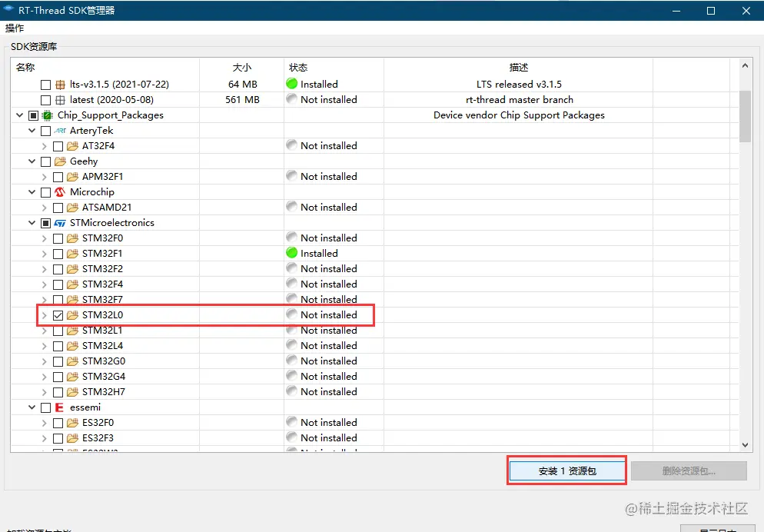
Task: Uncheck the STM32L0 checkbox
Action: click(x=58, y=315)
